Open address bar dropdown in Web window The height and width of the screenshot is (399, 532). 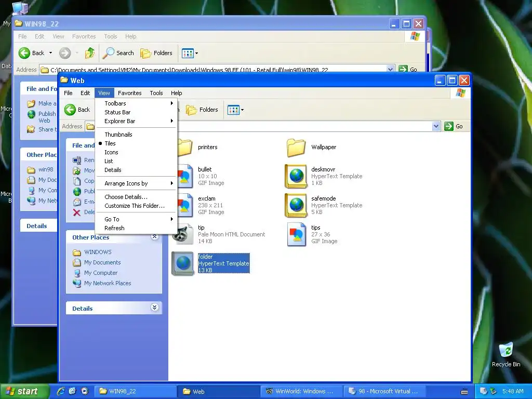[x=436, y=126]
